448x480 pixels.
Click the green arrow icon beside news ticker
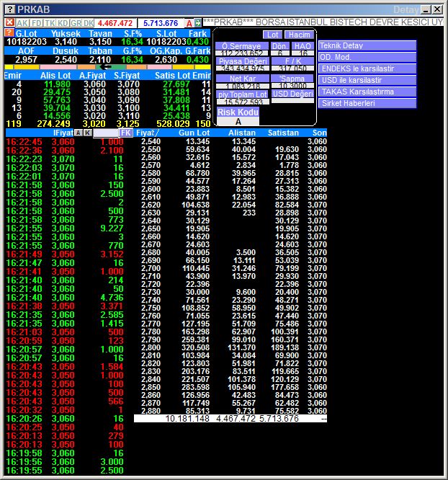click(198, 23)
